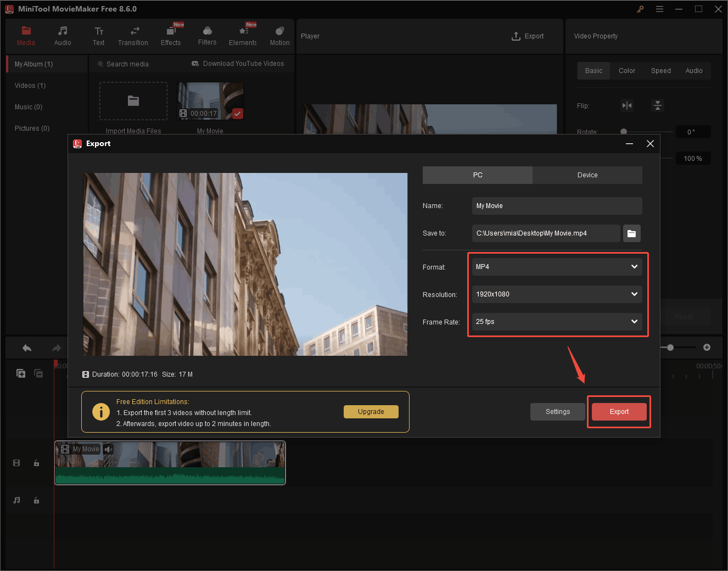Click the timeline zoom slider handle
The height and width of the screenshot is (571, 728).
click(670, 348)
